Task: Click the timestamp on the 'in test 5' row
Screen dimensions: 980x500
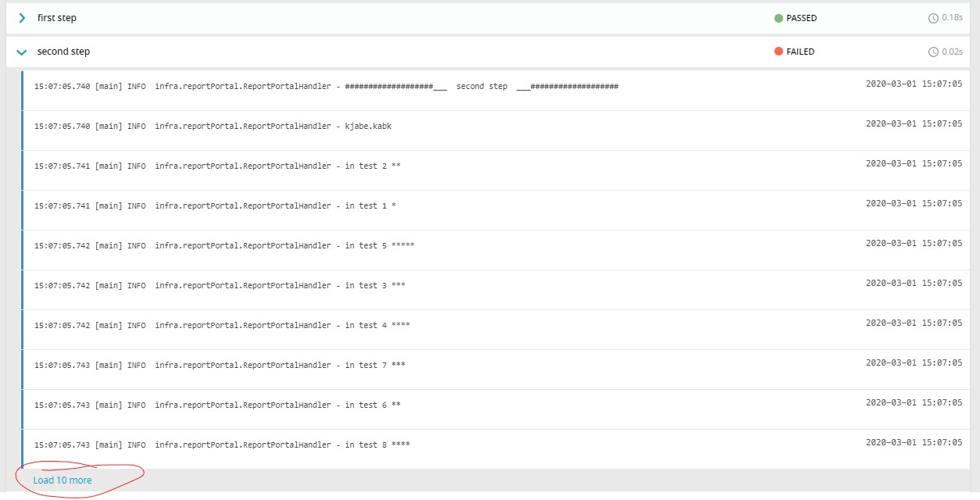Action: pyautogui.click(x=914, y=244)
